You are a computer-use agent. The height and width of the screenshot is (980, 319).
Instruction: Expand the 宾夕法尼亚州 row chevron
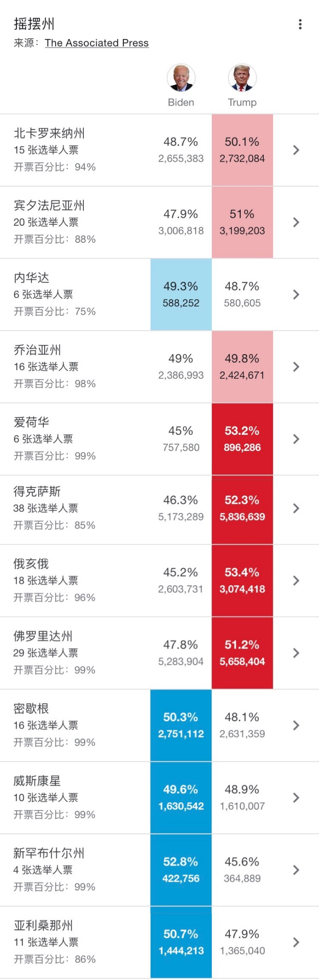coord(296,222)
